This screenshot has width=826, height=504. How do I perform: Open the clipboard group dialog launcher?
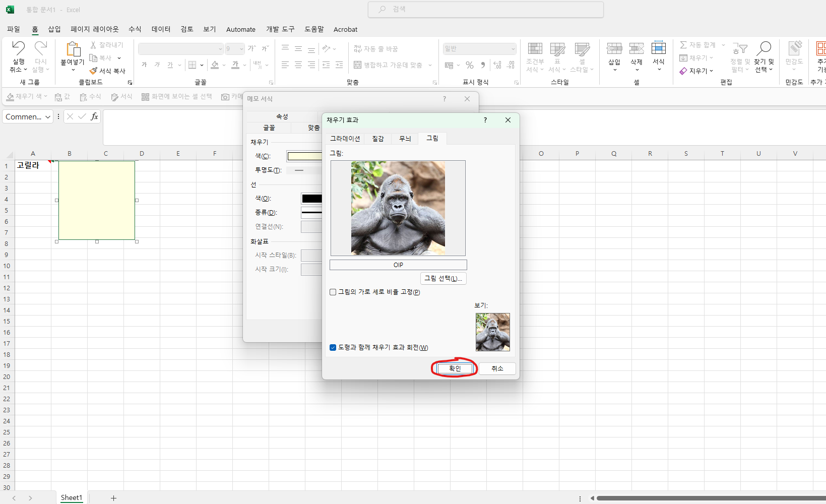click(130, 82)
